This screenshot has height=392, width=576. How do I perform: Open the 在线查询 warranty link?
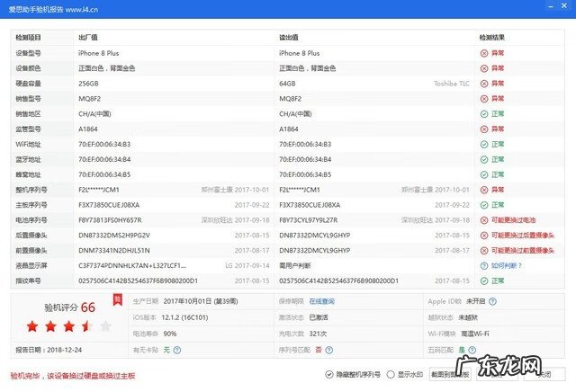[322, 301]
